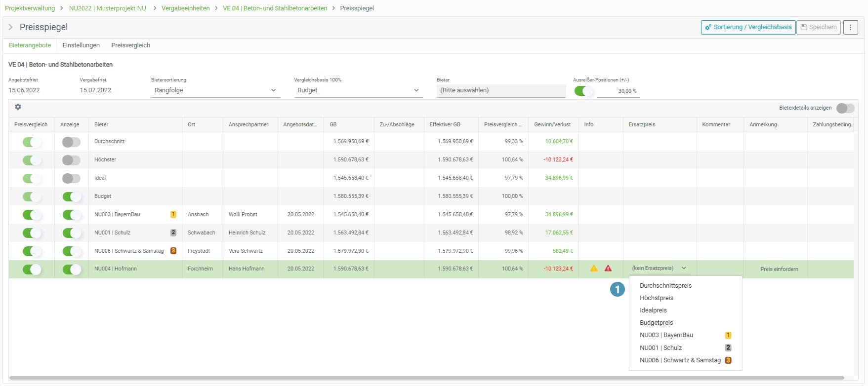Click Sortierung / Vergleichsbasis button

[748, 27]
